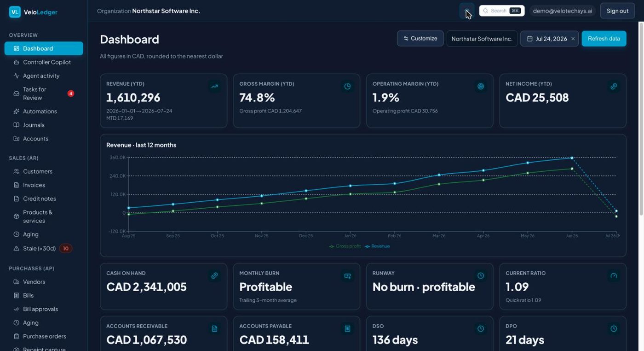Image resolution: width=644 pixels, height=351 pixels.
Task: Toggle Gross profit series in chart legend
Action: click(x=345, y=246)
